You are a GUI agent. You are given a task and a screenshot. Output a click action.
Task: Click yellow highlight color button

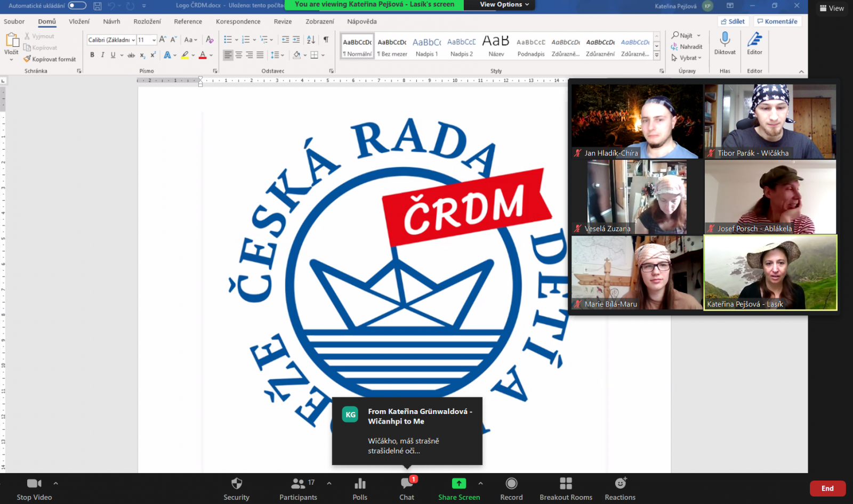185,55
